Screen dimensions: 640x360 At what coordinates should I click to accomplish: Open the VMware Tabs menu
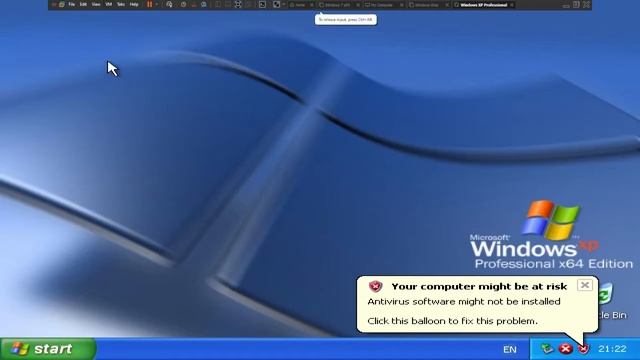[121, 4]
